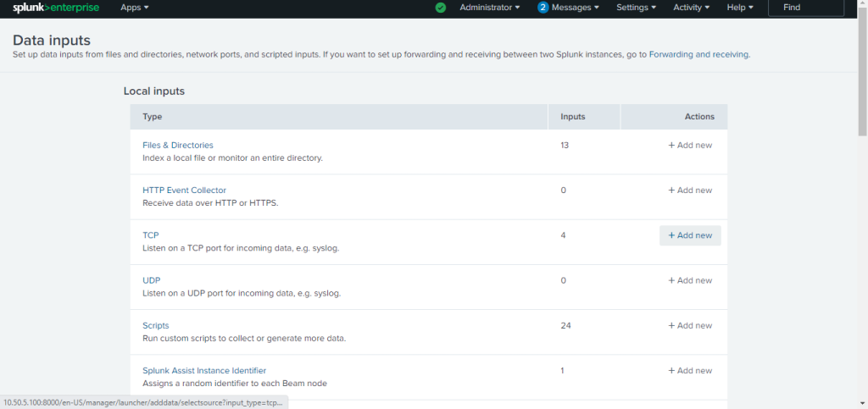
Task: Open the TCP inputs list
Action: (x=151, y=235)
